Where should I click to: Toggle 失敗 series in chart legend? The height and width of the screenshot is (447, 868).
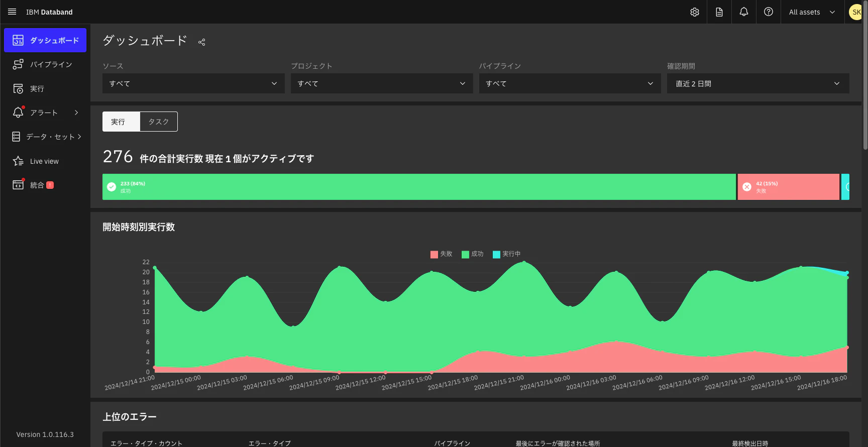coord(442,254)
